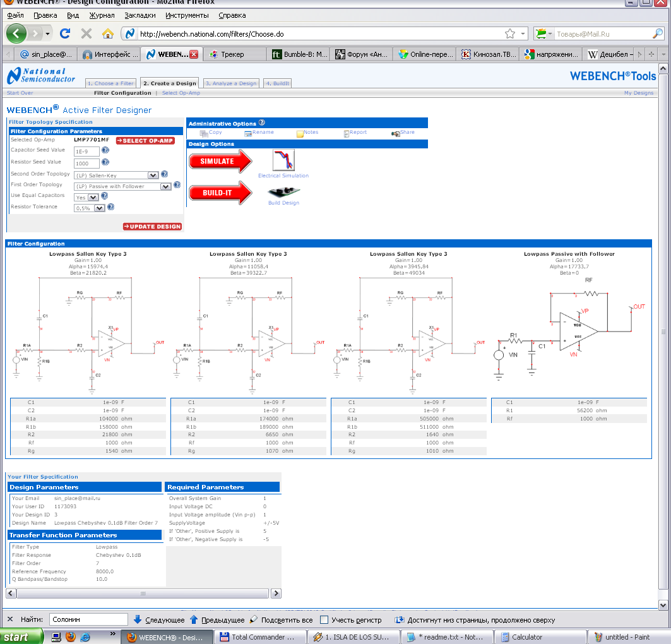This screenshot has height=644, width=671.
Task: Expand First Order Topology dropdown
Action: click(165, 186)
